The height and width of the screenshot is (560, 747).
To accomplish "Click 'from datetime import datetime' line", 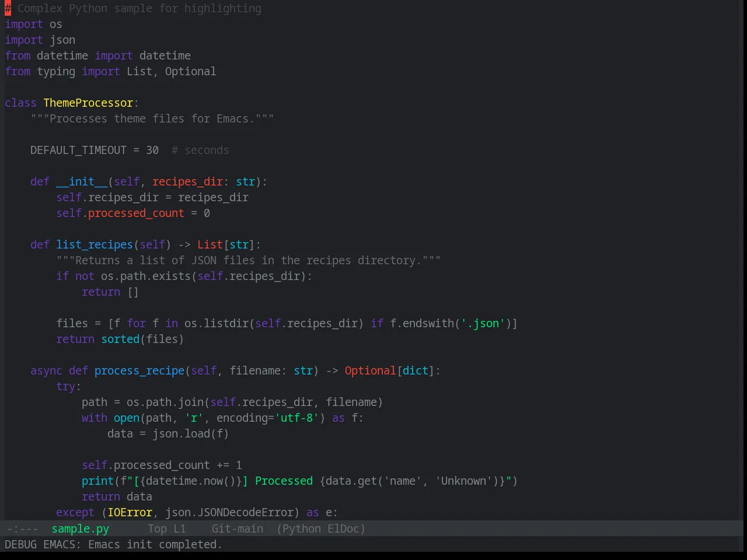I will coord(97,55).
